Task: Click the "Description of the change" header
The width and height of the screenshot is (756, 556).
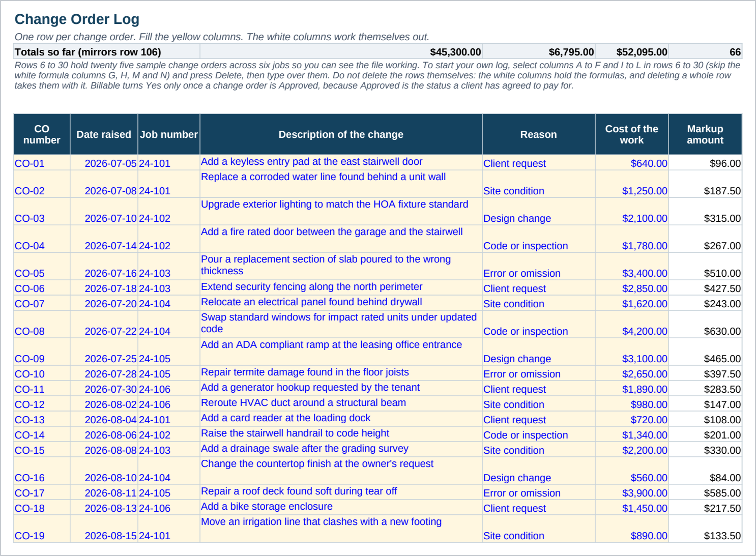Action: [341, 134]
